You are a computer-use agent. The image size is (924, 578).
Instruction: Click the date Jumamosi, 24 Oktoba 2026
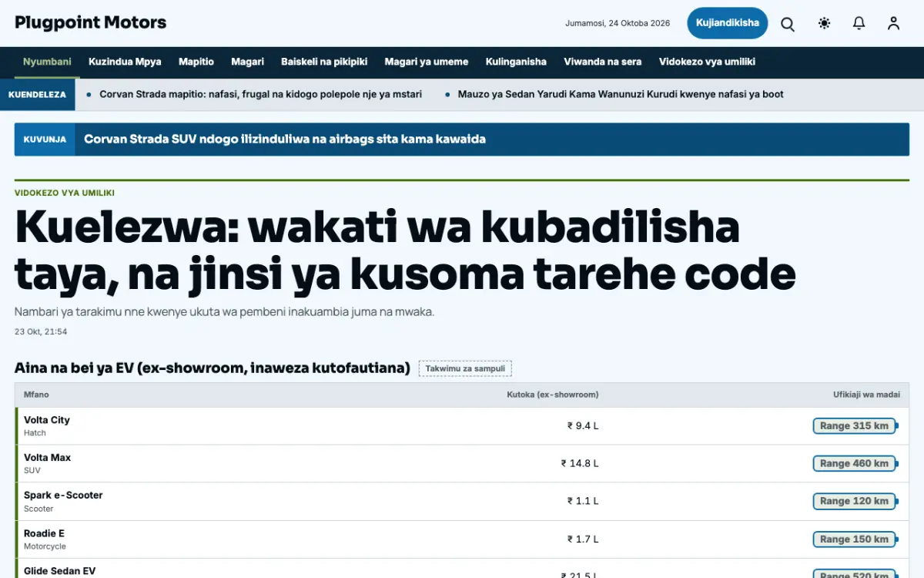(618, 23)
